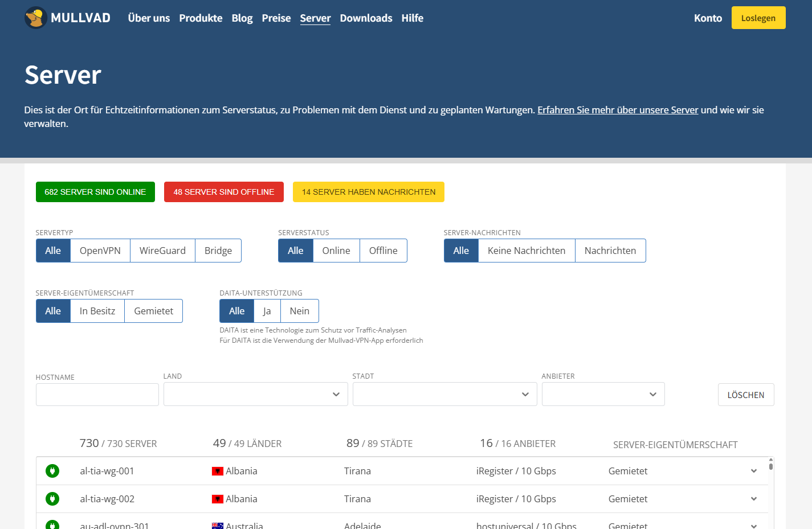812x529 pixels.
Task: Click Gemietet in al-tia-wg-001 row
Action: coord(628,471)
